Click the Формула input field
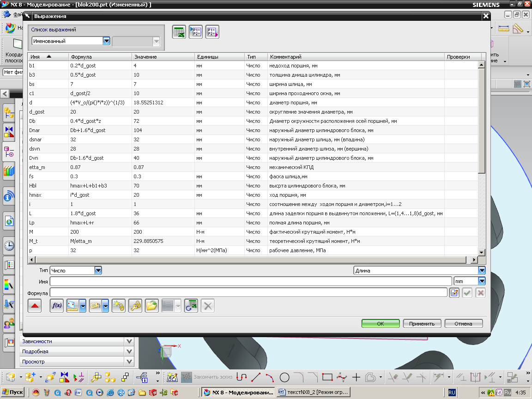Screen dimensions: 532x399 pyautogui.click(x=248, y=293)
